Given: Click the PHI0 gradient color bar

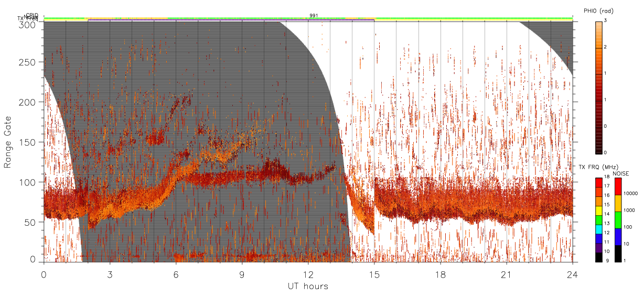Looking at the screenshot, I should [x=598, y=87].
